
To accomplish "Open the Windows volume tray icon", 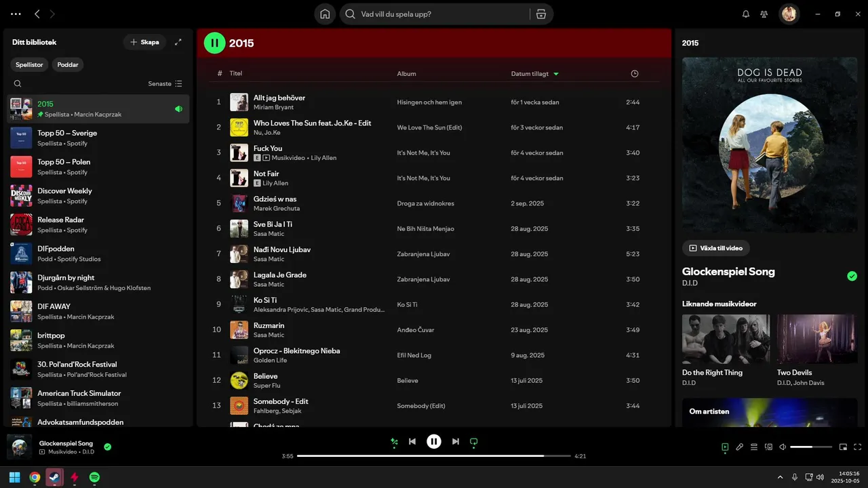I will click(x=820, y=477).
